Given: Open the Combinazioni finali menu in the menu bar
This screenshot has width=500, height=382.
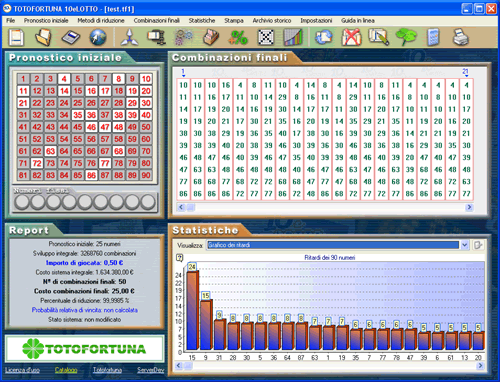Looking at the screenshot, I should click(157, 21).
